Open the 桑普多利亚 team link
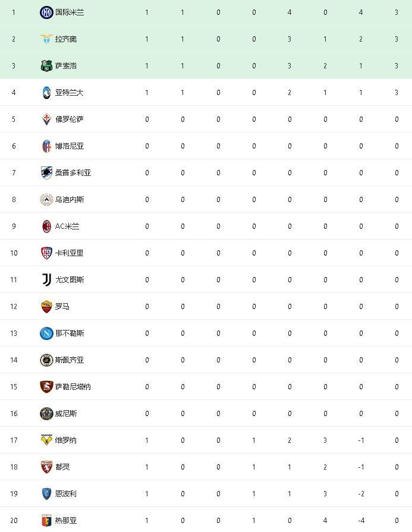 tap(73, 173)
